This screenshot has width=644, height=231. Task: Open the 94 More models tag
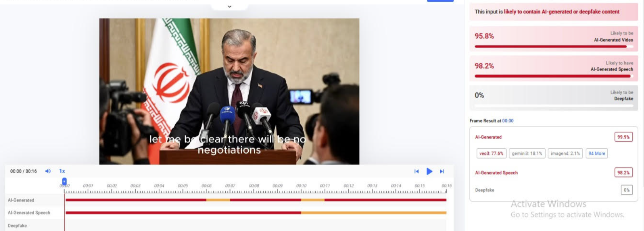click(597, 153)
